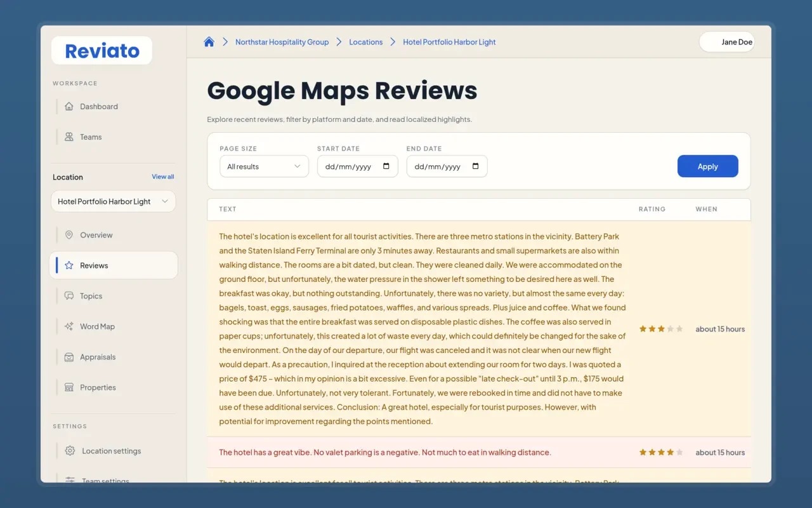Click the Teams people icon
Image resolution: width=812 pixels, height=508 pixels.
coord(69,137)
